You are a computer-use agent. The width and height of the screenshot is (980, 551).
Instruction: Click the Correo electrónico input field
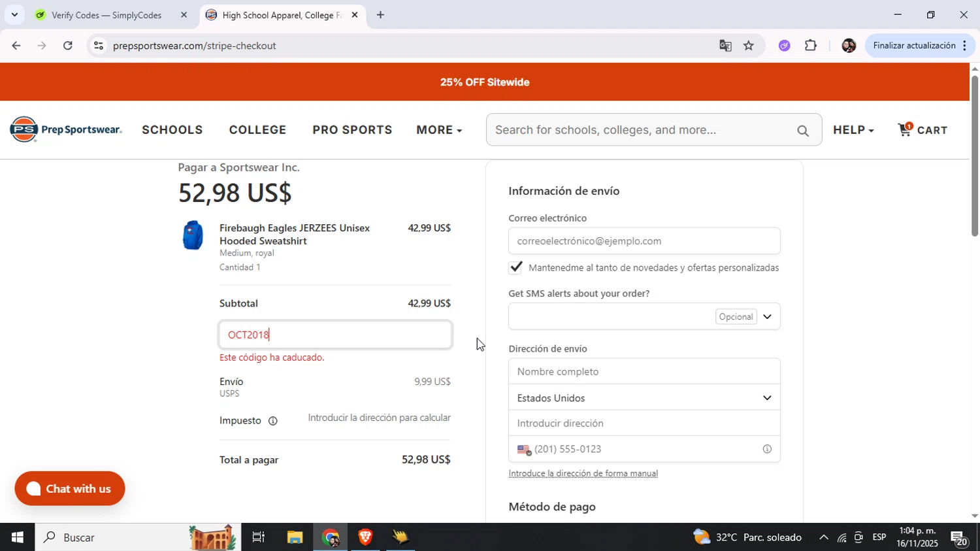click(x=644, y=241)
